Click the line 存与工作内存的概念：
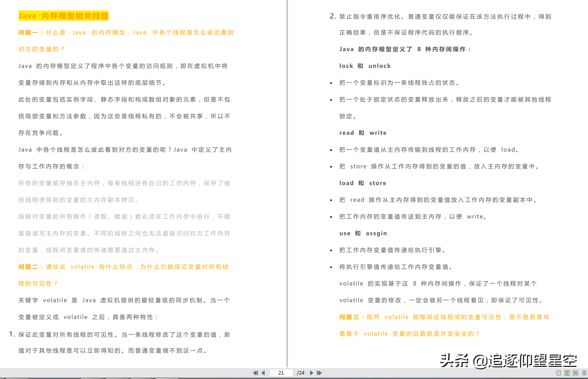Image resolution: width=588 pixels, height=379 pixels. tap(51, 166)
